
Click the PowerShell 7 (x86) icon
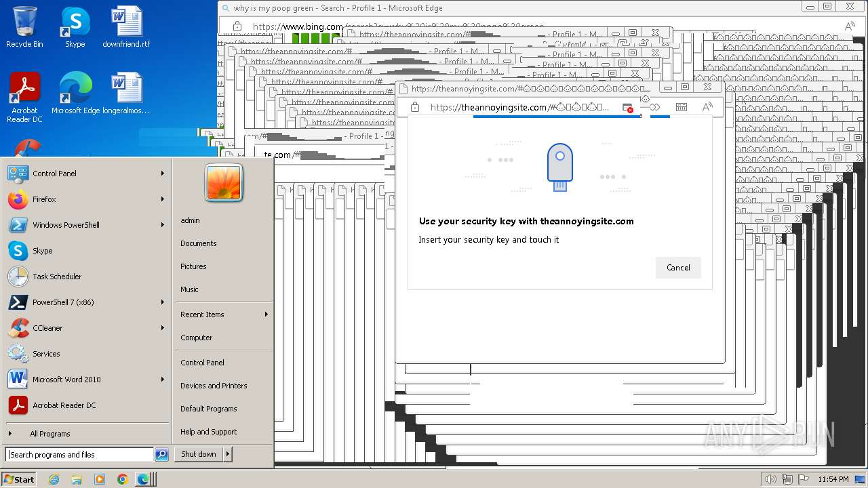pyautogui.click(x=18, y=302)
